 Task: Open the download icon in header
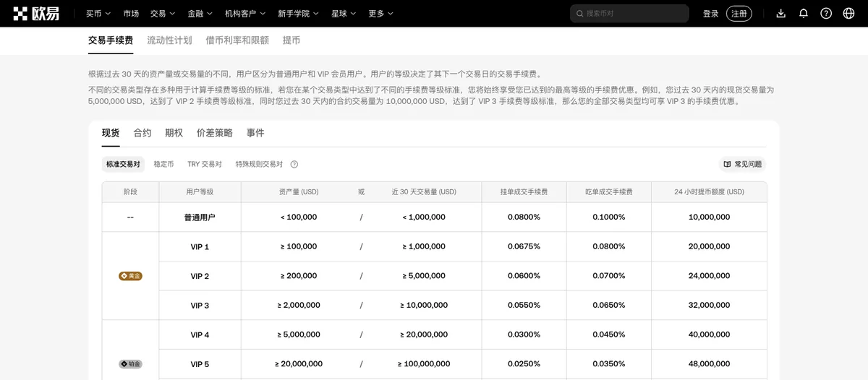pyautogui.click(x=780, y=13)
